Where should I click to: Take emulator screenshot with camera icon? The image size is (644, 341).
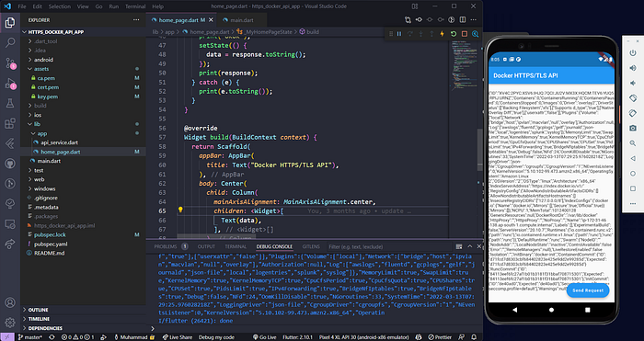[x=633, y=129]
